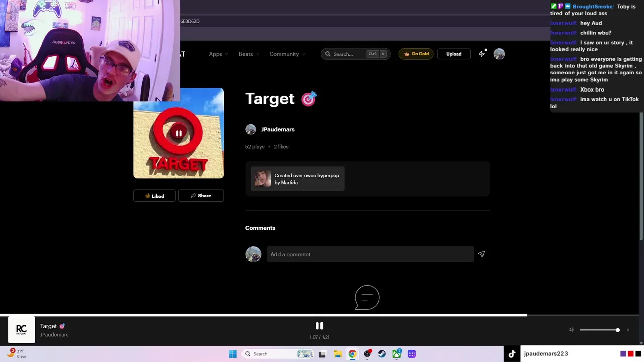Viewport: 644px width, 362px height.
Task: Mute audio with the speaker icon
Action: 571,330
